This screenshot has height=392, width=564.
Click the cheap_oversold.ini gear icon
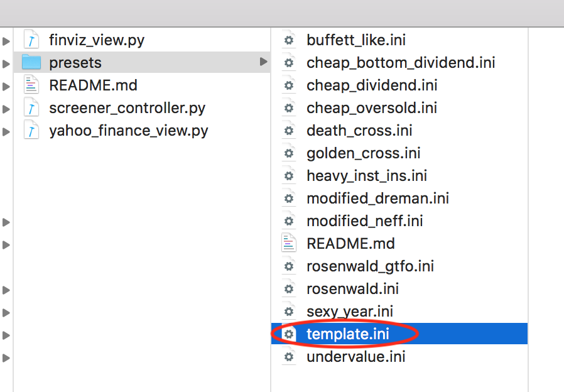288,108
